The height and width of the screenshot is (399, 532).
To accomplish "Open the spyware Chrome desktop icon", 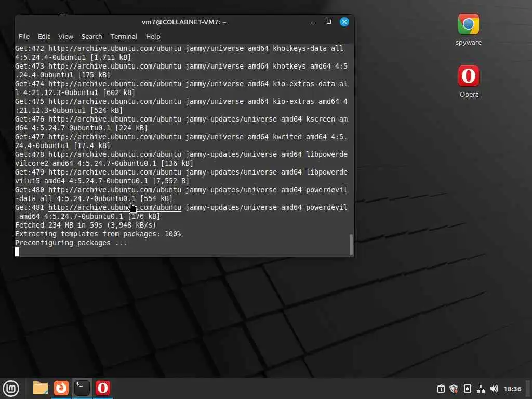I will pyautogui.click(x=468, y=29).
